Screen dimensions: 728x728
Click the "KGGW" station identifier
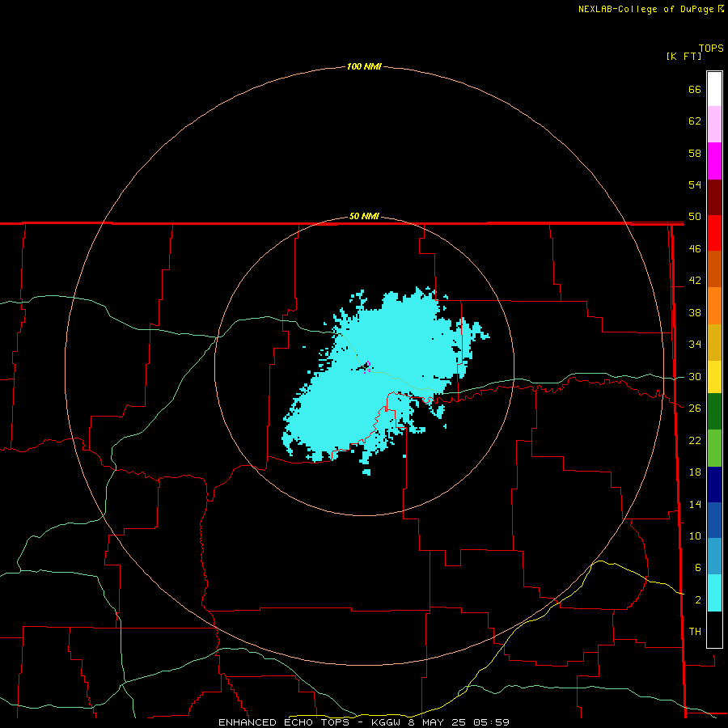(x=385, y=722)
